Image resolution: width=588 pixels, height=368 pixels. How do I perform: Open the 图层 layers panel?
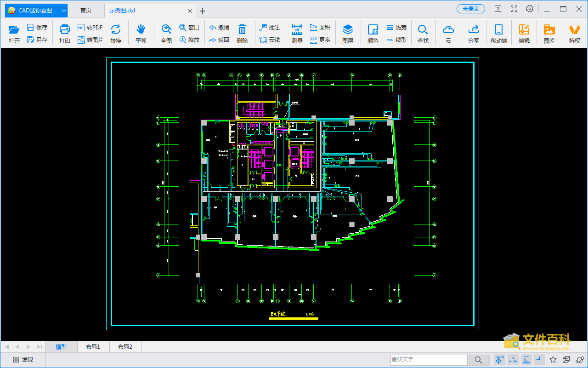coord(348,34)
